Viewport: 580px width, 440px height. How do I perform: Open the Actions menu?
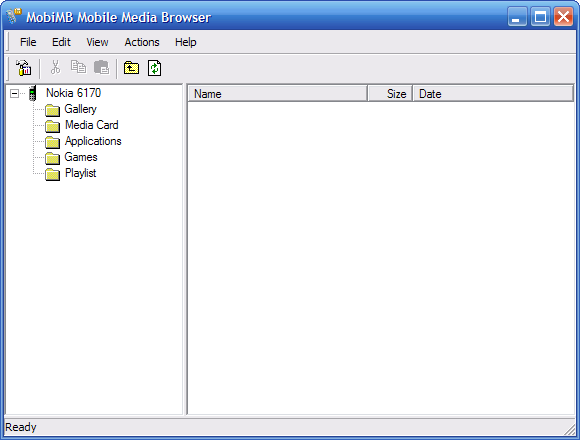[x=142, y=42]
